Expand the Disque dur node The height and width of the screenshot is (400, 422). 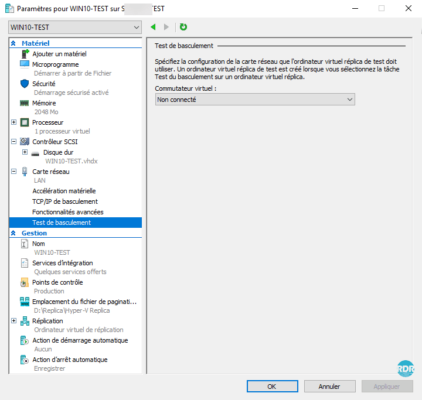25,152
